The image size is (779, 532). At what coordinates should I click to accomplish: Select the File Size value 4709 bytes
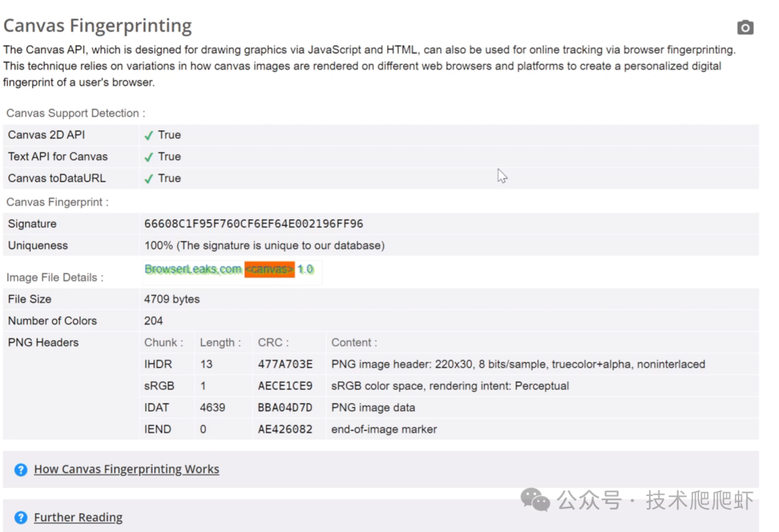point(172,299)
